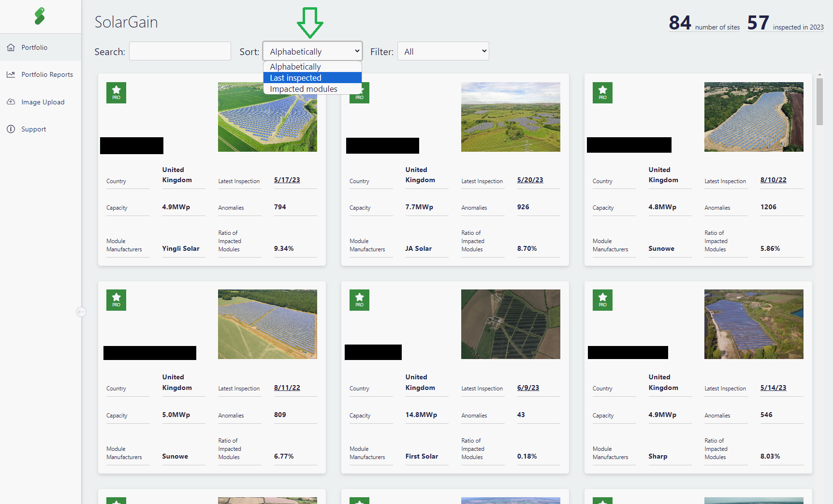Open First Solar site aerial thumbnail
Viewport: 833px width, 504px height.
511,324
